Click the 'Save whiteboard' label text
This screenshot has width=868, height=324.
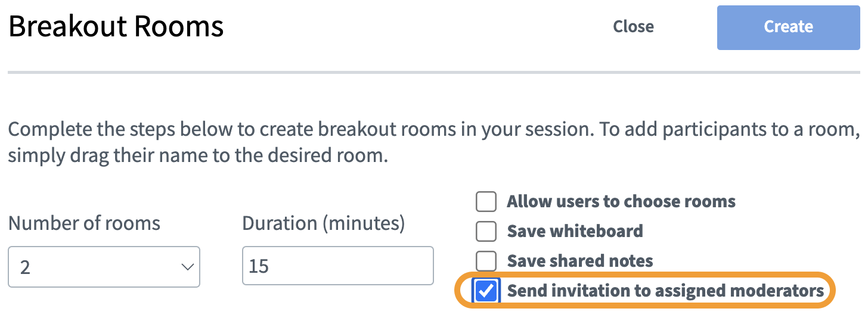click(x=575, y=231)
